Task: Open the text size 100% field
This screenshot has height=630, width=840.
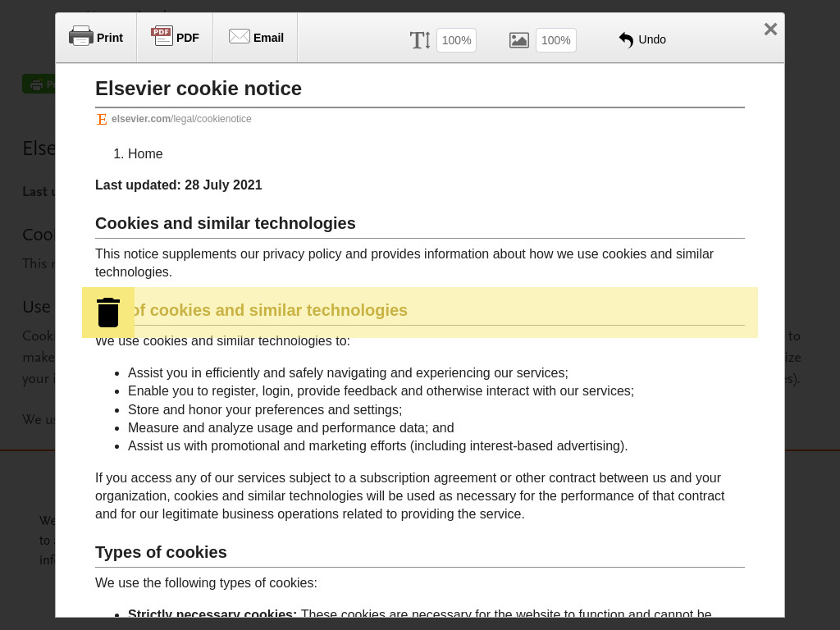Action: point(456,40)
